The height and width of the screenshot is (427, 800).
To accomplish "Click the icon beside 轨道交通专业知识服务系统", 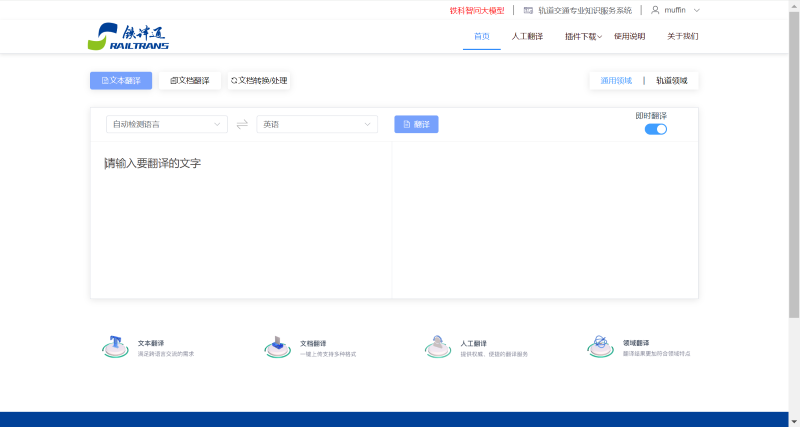I will click(x=528, y=10).
